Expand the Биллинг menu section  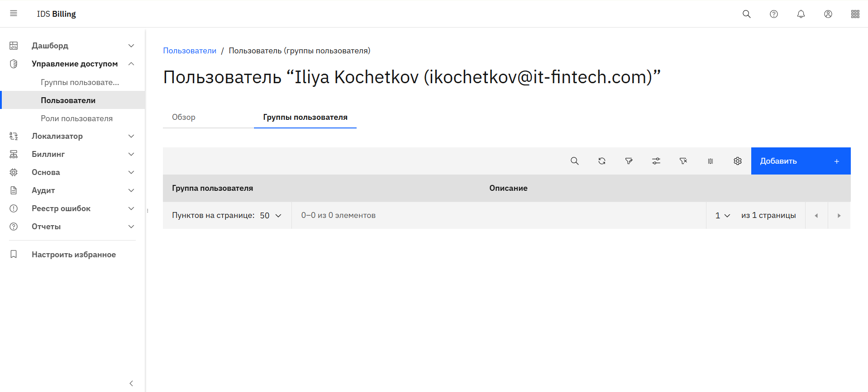click(72, 154)
